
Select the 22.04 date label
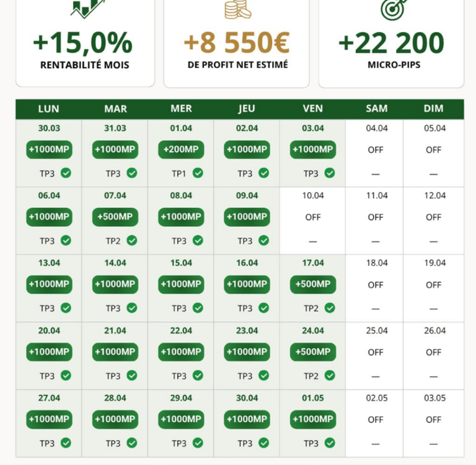(x=181, y=330)
